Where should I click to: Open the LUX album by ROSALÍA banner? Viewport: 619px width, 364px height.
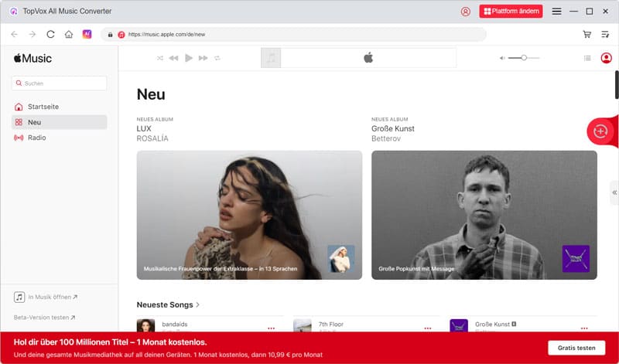(249, 215)
